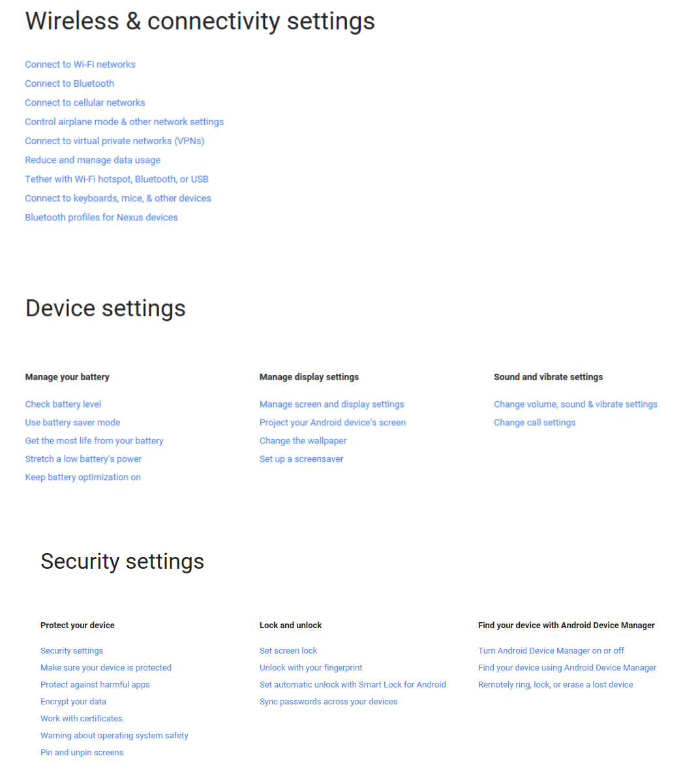683x784 pixels.
Task: Open Reduce and manage data usage
Action: [x=93, y=160]
